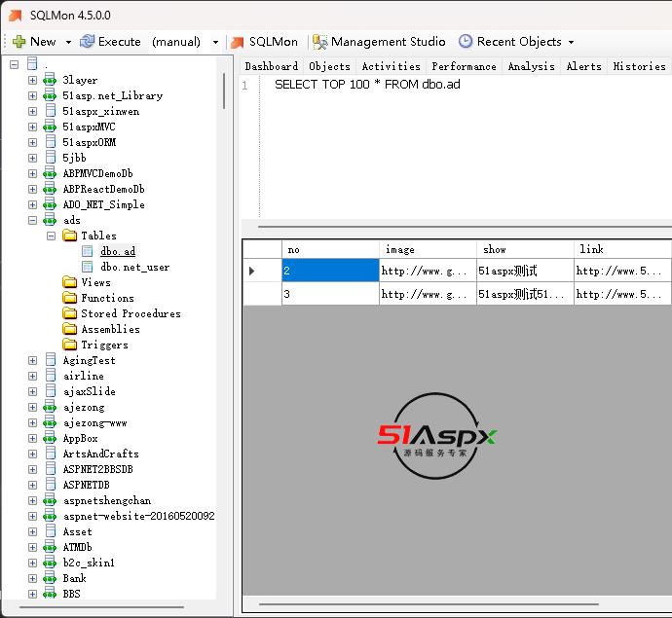Viewport: 672px width, 618px height.
Task: Select the dbo.net_user table icon
Action: pyautogui.click(x=88, y=267)
